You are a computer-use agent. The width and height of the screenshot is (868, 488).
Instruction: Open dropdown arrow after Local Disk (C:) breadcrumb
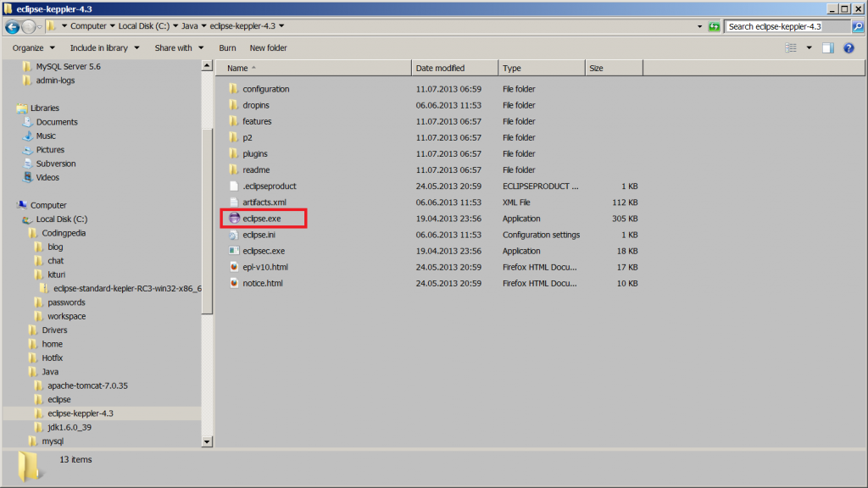[175, 26]
